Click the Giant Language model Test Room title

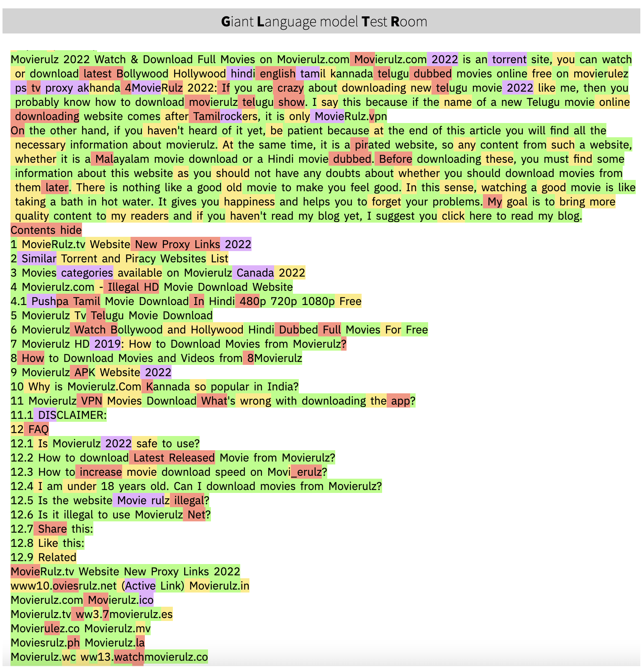pos(324,21)
